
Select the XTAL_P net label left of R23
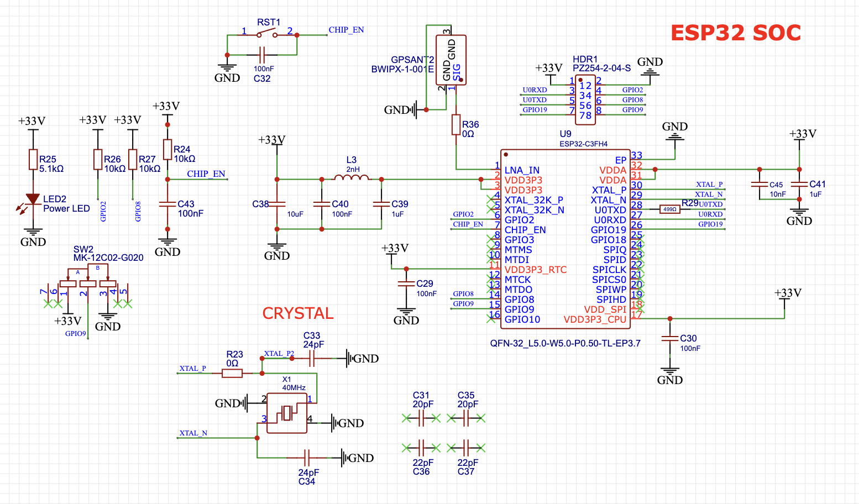pyautogui.click(x=192, y=368)
